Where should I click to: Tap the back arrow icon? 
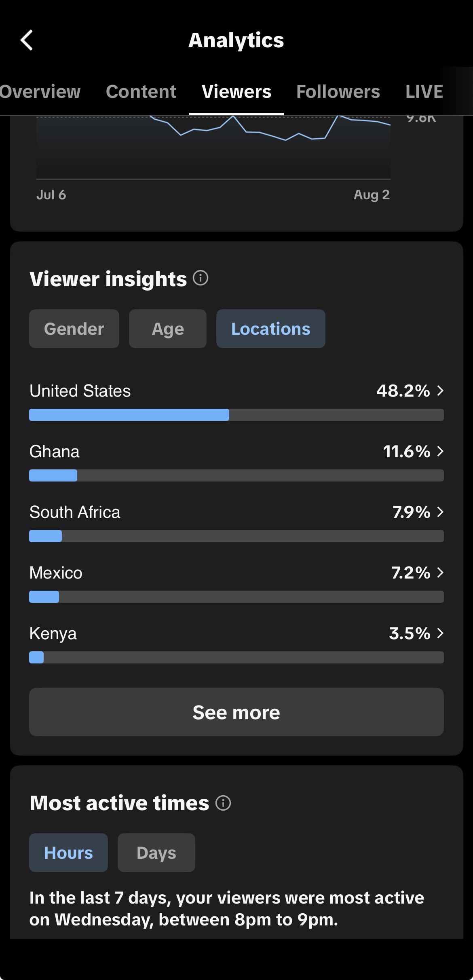coord(27,40)
